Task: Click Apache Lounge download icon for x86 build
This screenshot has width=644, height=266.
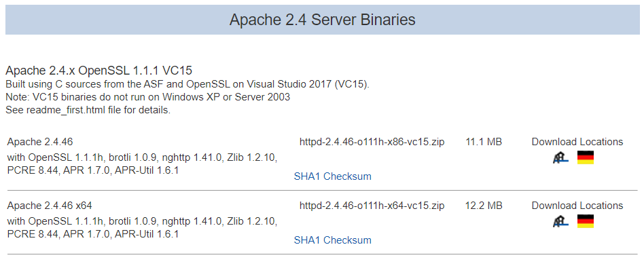Action: (x=560, y=157)
